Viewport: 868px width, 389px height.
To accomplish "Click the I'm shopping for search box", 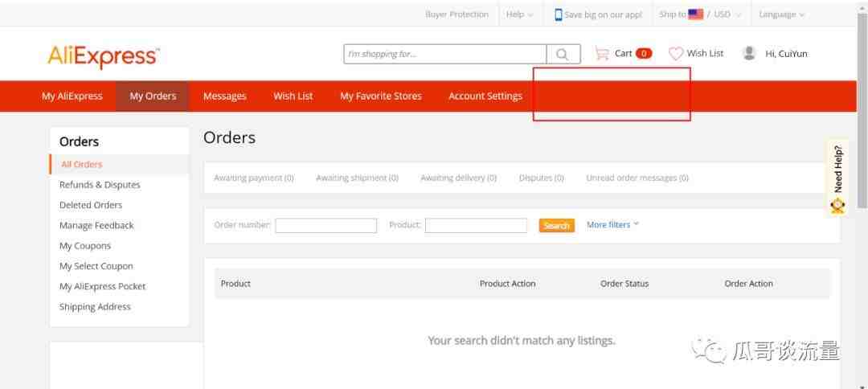I will pos(445,54).
